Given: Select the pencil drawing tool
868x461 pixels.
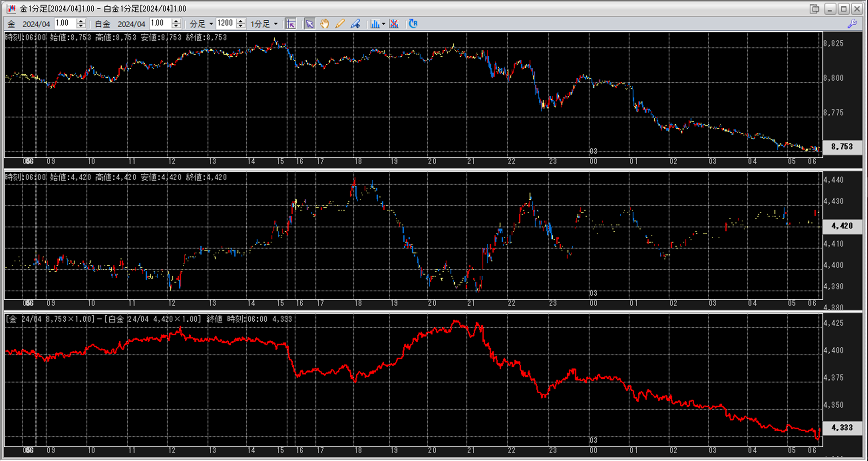Looking at the screenshot, I should pyautogui.click(x=340, y=24).
